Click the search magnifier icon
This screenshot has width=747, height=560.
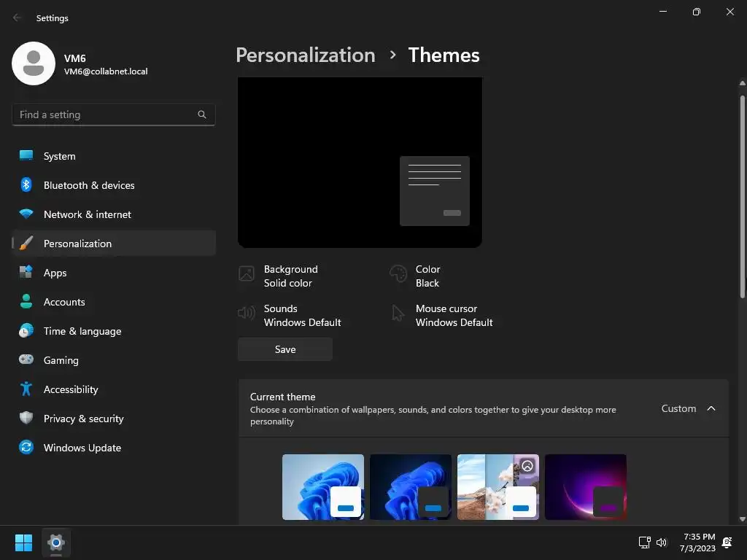tap(202, 114)
